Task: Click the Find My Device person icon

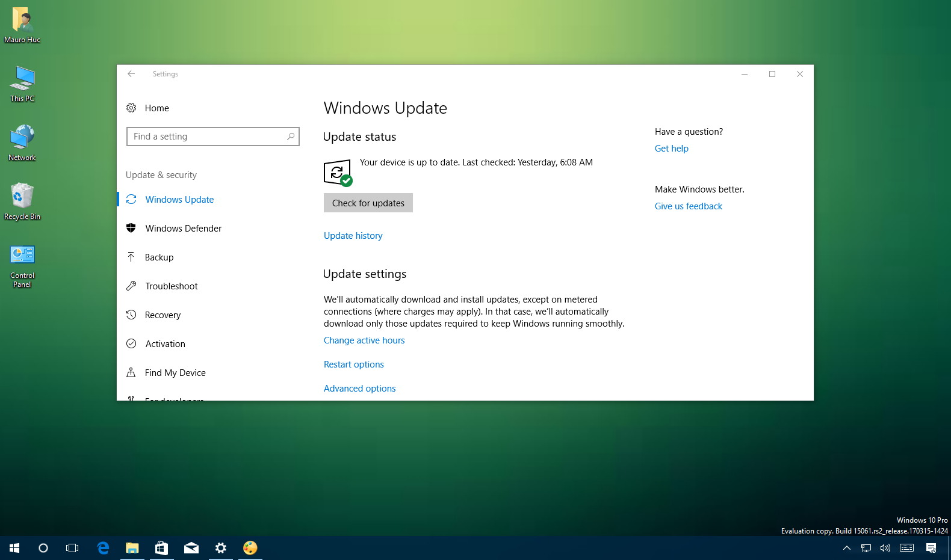Action: [131, 372]
